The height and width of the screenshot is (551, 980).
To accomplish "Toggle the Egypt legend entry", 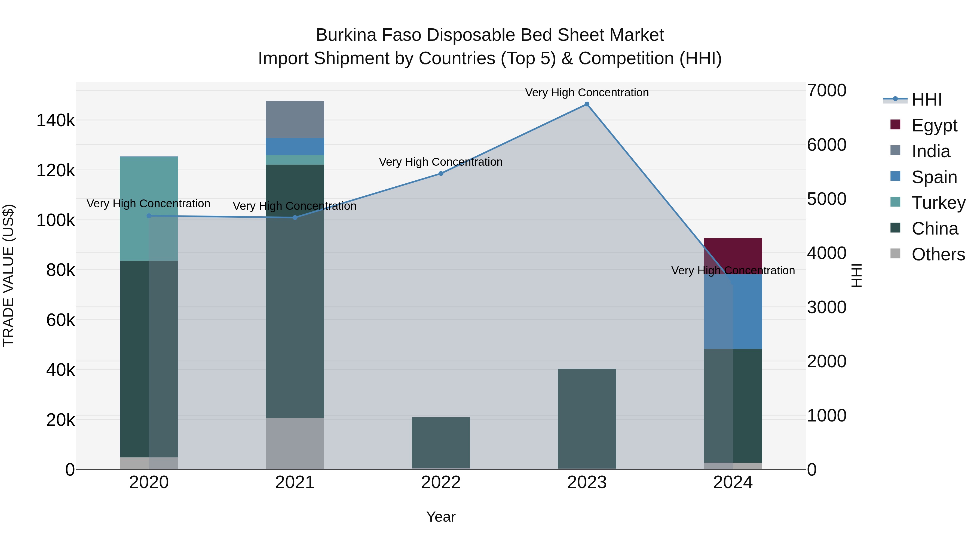I will pos(924,125).
